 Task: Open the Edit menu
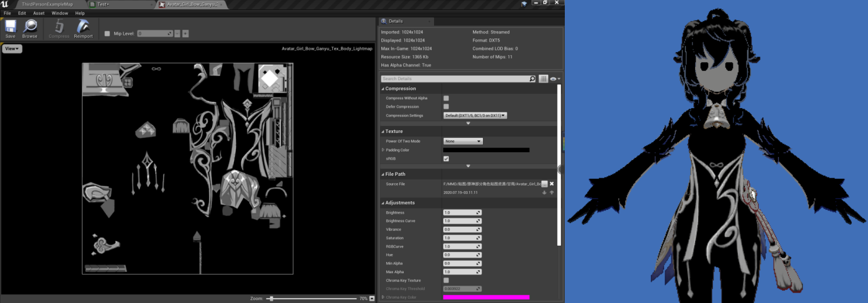(x=22, y=13)
